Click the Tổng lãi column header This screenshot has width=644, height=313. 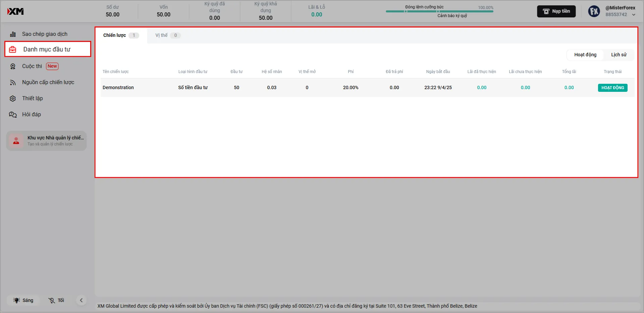tap(569, 72)
